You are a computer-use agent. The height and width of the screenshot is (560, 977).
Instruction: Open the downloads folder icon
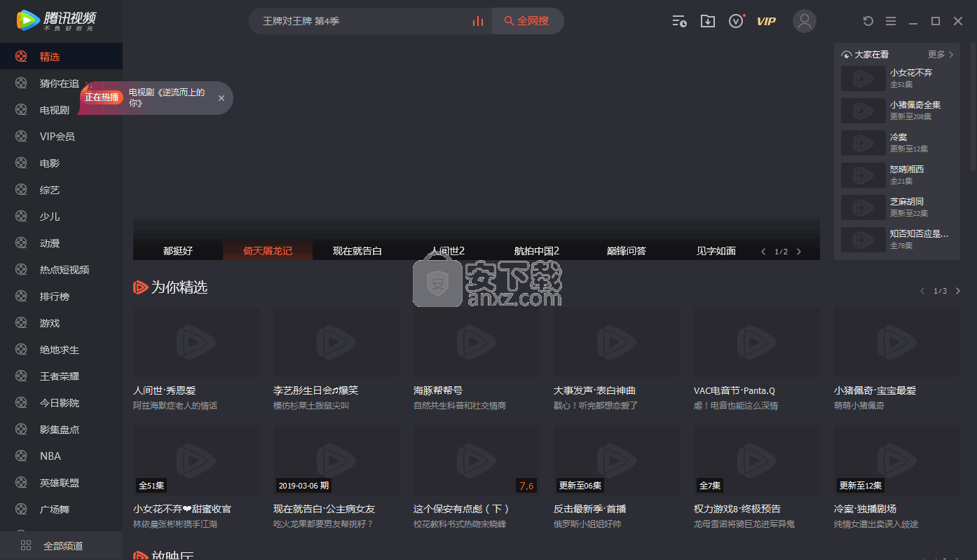coord(708,21)
